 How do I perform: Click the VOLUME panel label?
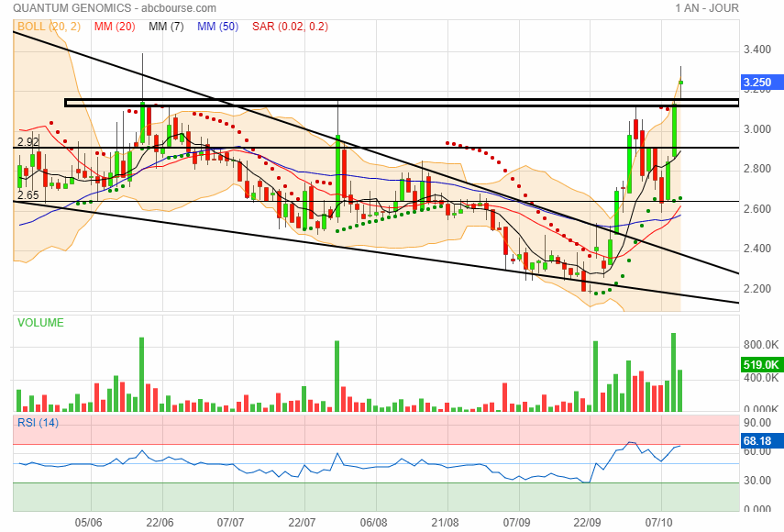click(x=40, y=323)
